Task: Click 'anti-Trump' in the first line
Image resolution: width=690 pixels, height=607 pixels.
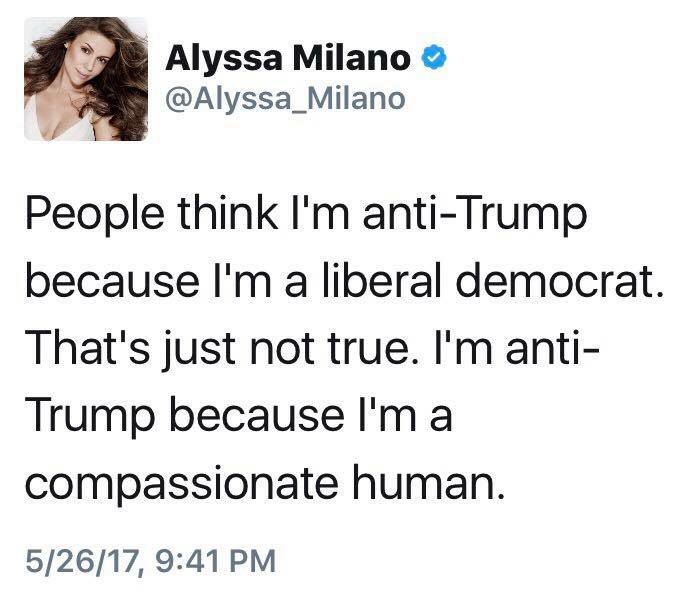Action: pos(475,214)
